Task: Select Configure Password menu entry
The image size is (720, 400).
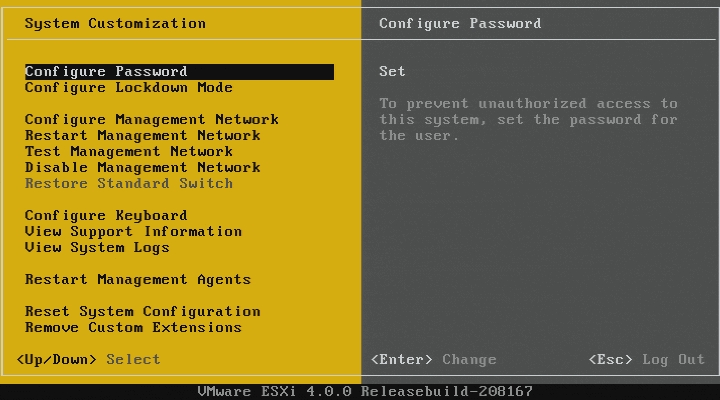Action: pyautogui.click(x=106, y=72)
